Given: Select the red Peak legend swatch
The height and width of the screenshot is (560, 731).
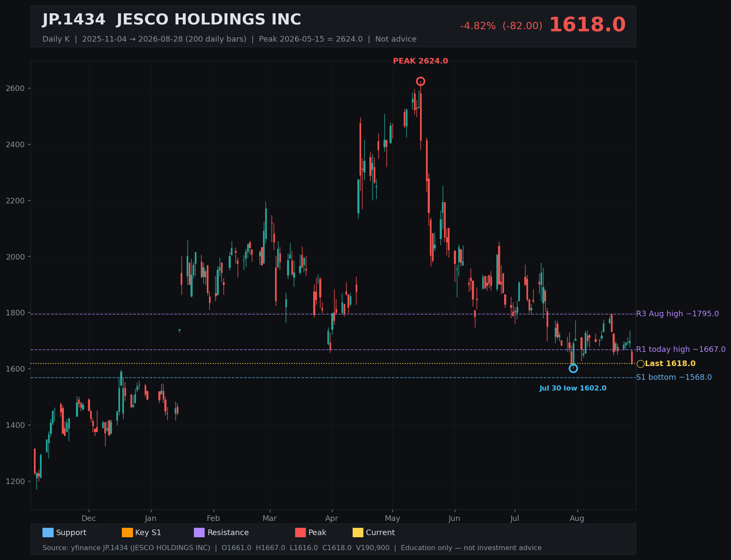Looking at the screenshot, I should click(x=301, y=533).
